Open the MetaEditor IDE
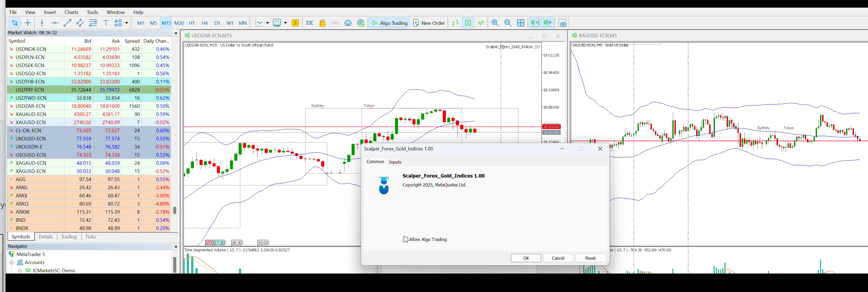Screen dimensions: 868x292 pos(310,23)
